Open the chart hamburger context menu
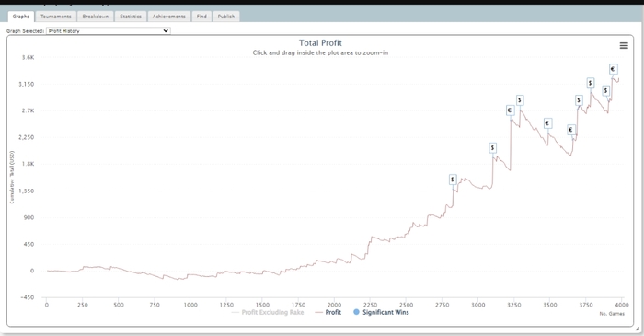The height and width of the screenshot is (336, 644). tap(624, 46)
